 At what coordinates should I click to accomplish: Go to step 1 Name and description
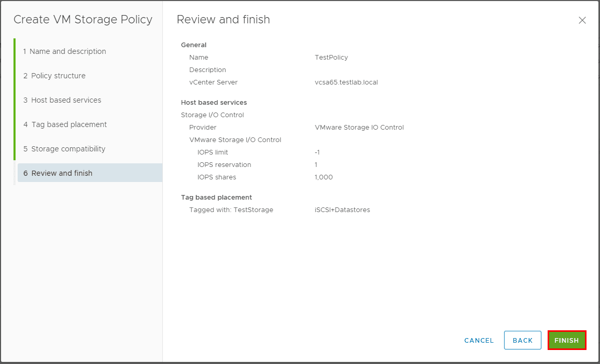pos(64,51)
